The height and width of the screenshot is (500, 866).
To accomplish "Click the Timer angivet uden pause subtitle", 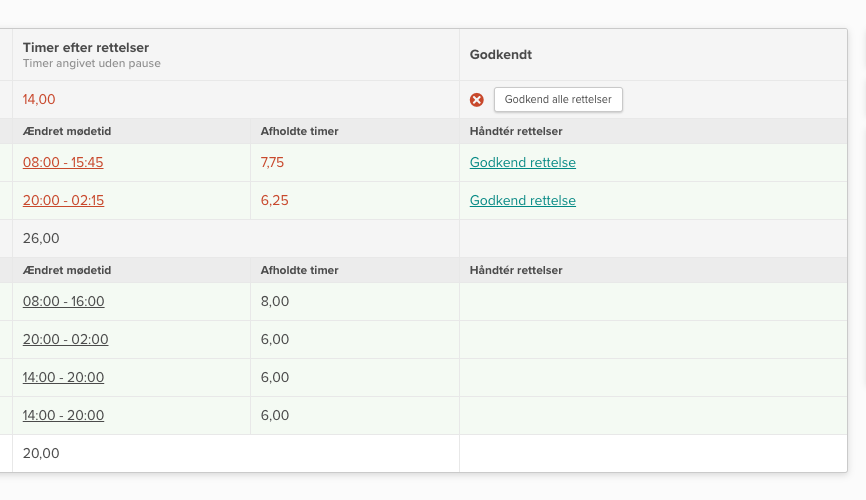I will (x=92, y=64).
